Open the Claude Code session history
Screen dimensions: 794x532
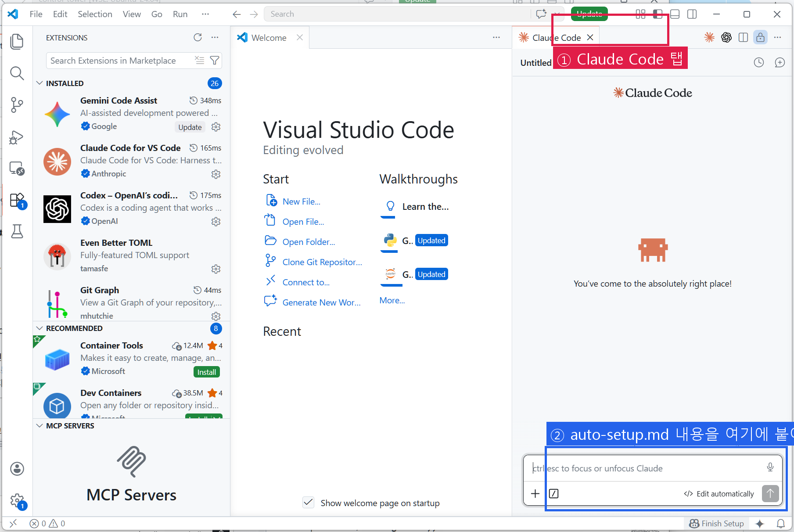pos(759,62)
